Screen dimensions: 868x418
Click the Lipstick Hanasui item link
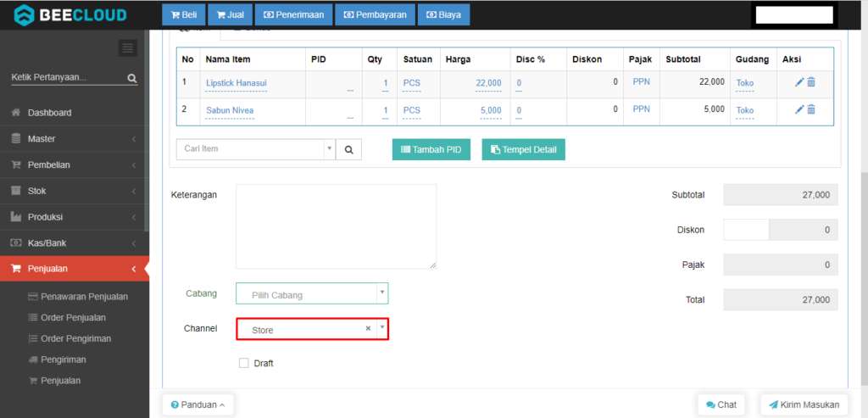coord(236,82)
